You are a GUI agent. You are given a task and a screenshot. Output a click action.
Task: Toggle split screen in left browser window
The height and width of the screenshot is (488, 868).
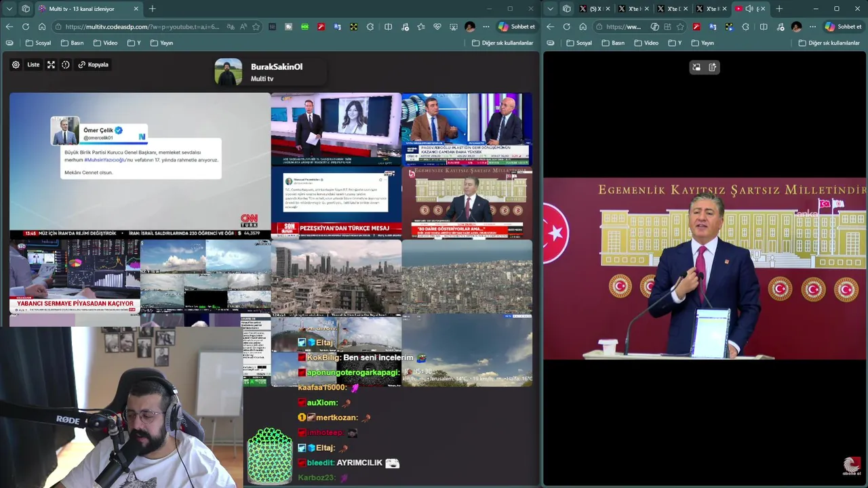pos(388,26)
